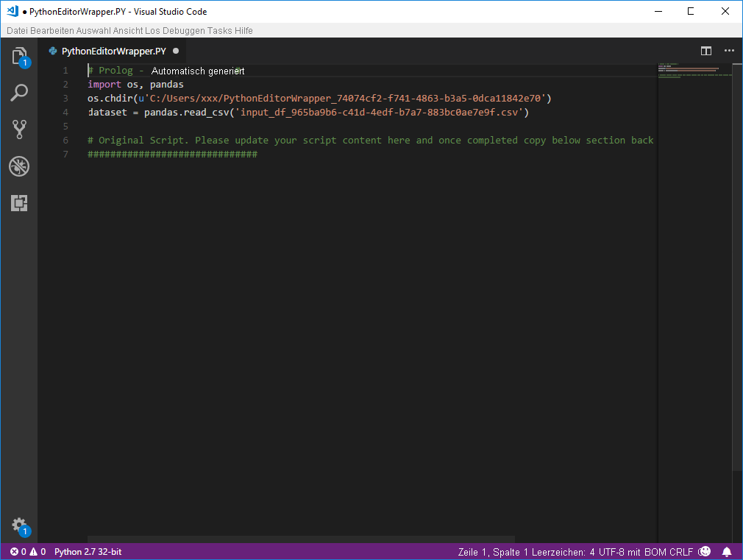Click line number 7 in the gutter
743x560 pixels.
65,154
